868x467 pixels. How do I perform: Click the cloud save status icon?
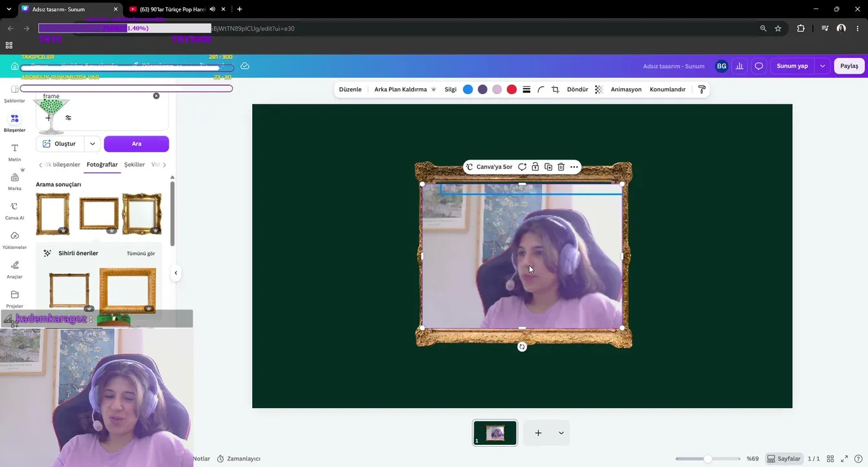[x=245, y=66]
